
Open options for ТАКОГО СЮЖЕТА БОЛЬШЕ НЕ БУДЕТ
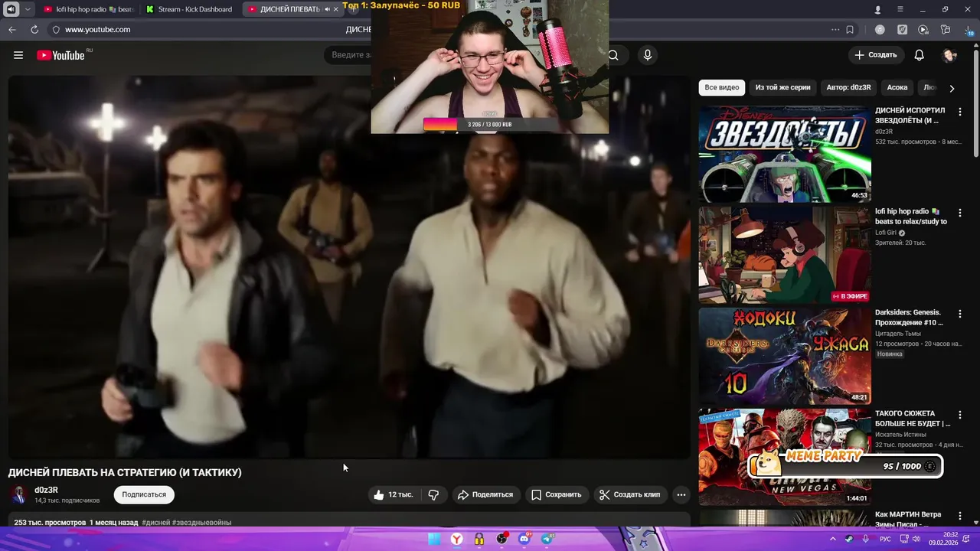[x=960, y=415]
